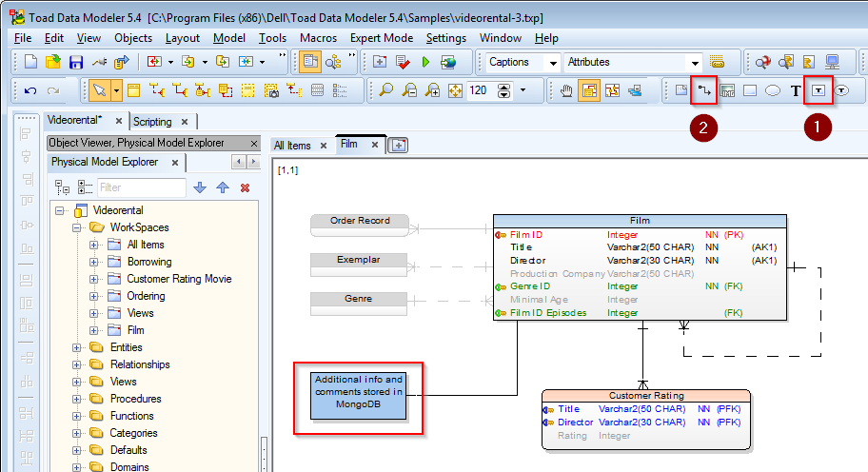Click the green Run arrow icon
Viewport: 868px width, 472px height.
425,62
